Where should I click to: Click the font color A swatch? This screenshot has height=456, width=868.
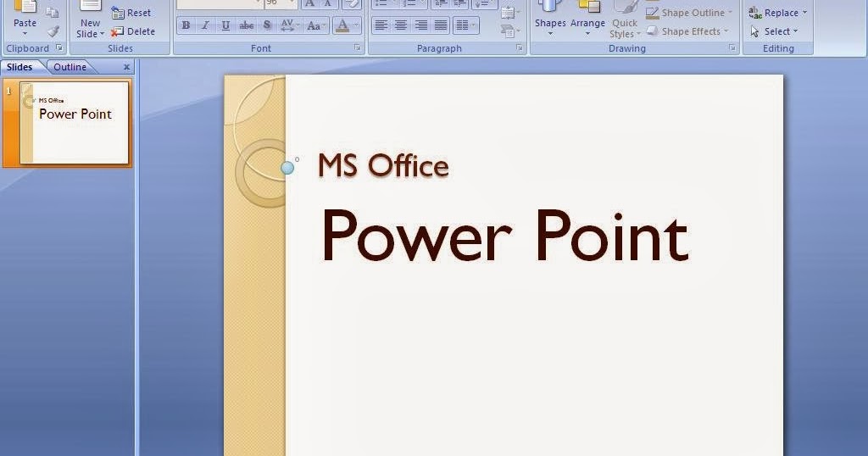(342, 25)
